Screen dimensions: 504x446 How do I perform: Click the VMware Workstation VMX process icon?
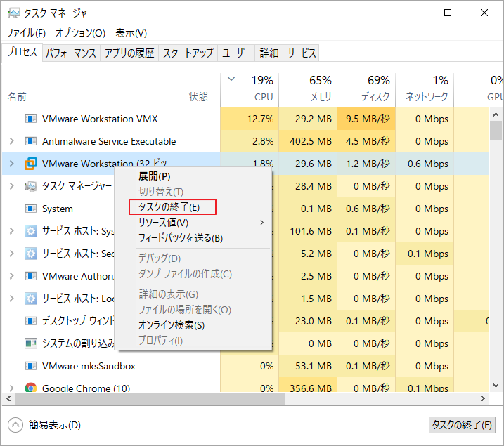pyautogui.click(x=30, y=119)
